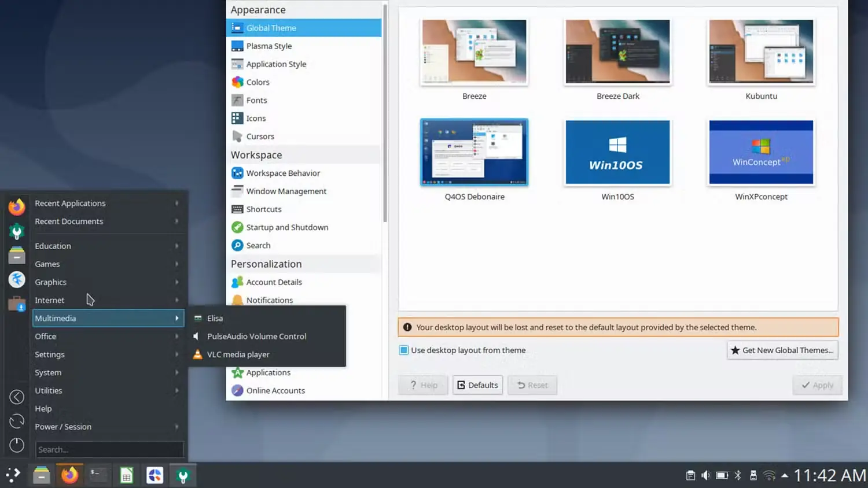
Task: Open the clipboard tray icon
Action: point(690,475)
